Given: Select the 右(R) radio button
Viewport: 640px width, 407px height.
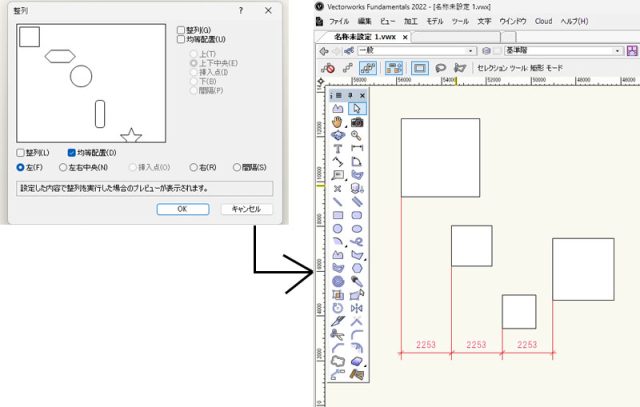Looking at the screenshot, I should point(193,167).
